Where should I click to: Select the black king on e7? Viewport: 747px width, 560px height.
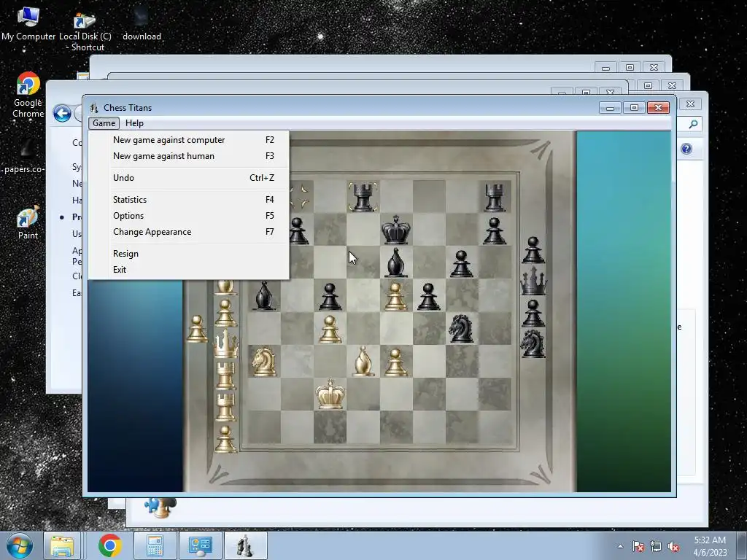(396, 230)
